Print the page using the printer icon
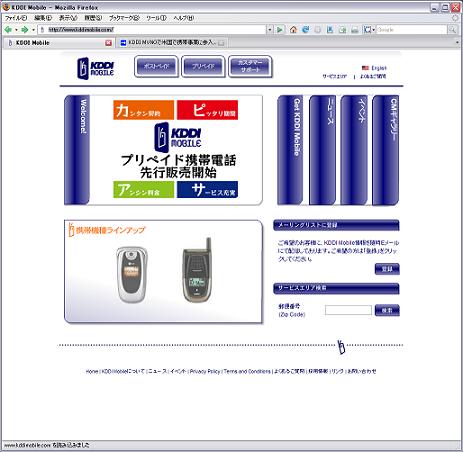Image resolution: width=463 pixels, height=452 pixels. pos(355,30)
